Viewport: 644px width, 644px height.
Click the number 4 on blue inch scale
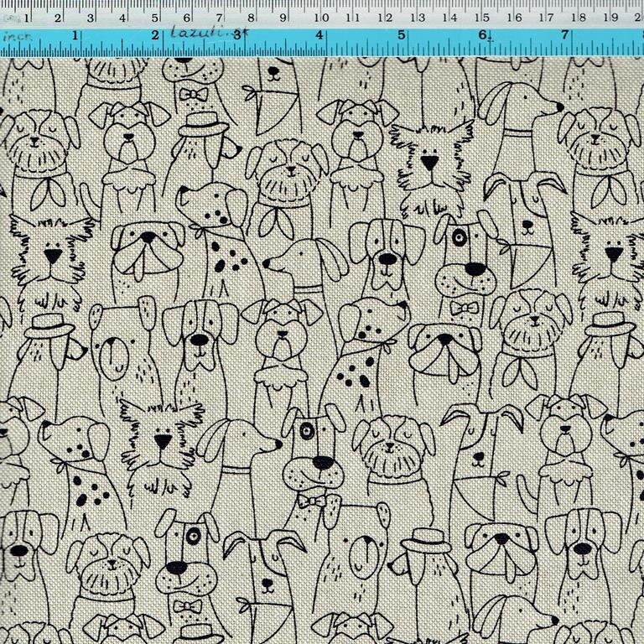pos(319,35)
